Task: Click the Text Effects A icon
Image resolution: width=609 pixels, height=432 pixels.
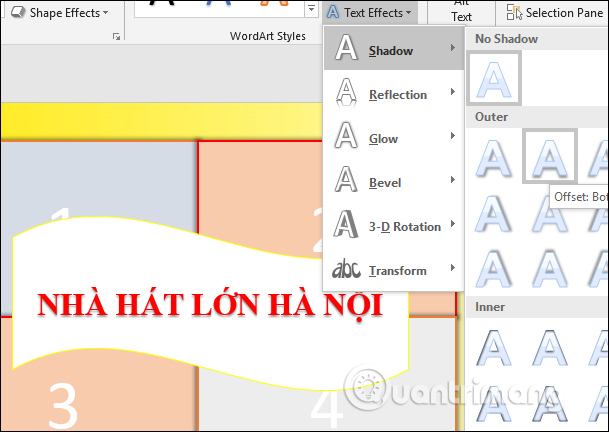Action: (x=332, y=12)
